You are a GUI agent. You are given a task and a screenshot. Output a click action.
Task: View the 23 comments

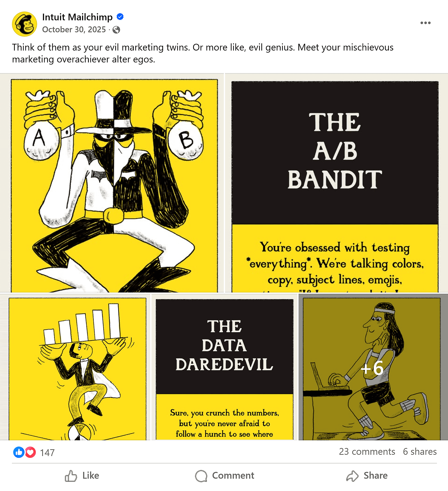coord(367,452)
